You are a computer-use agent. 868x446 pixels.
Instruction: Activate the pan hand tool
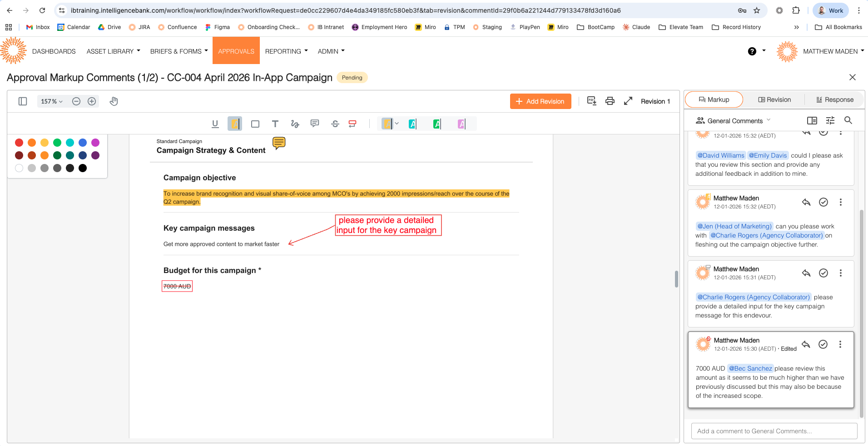click(x=114, y=101)
